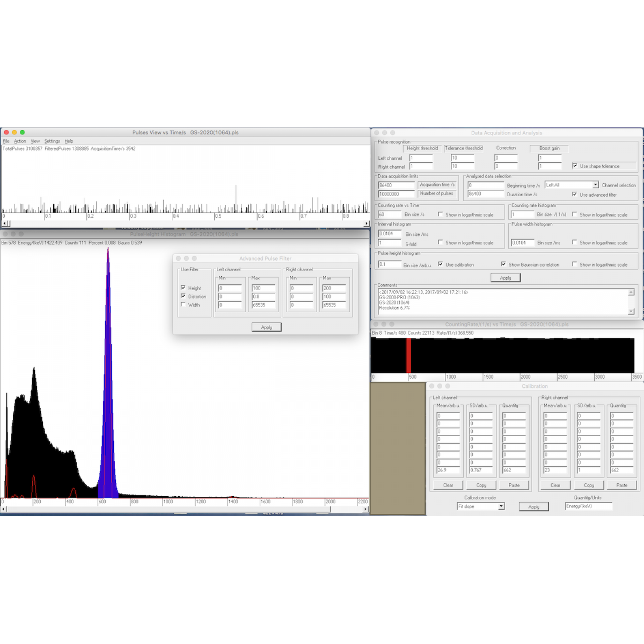The width and height of the screenshot is (644, 644).
Task: Expand the Calibration mode dropdown
Action: (x=501, y=507)
